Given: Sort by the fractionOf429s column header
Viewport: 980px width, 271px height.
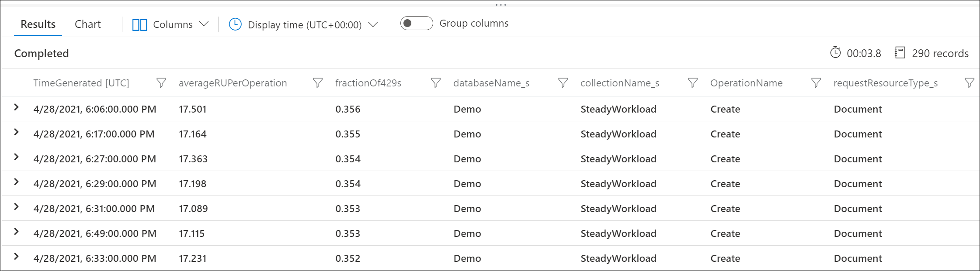Looking at the screenshot, I should 368,83.
